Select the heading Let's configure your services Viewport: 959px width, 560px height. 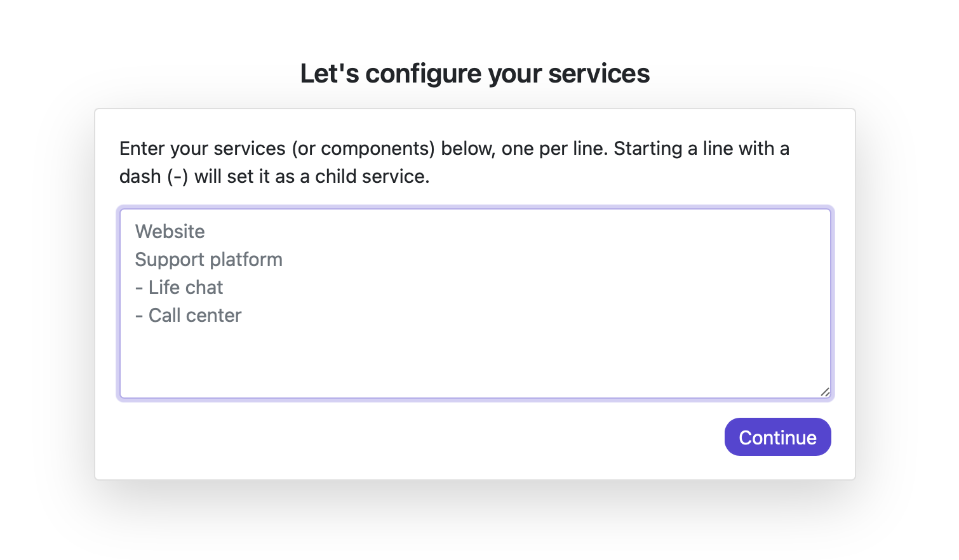coord(475,73)
